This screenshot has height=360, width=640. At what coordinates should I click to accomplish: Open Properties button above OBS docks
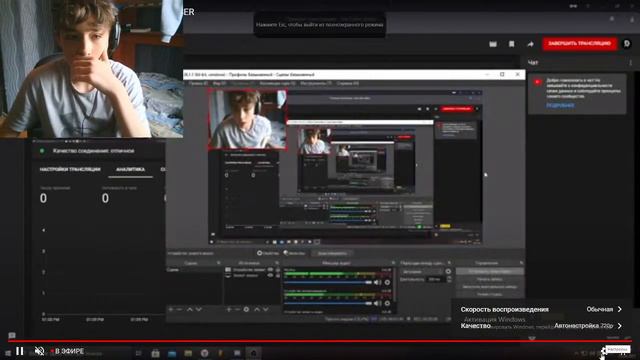pyautogui.click(x=268, y=253)
